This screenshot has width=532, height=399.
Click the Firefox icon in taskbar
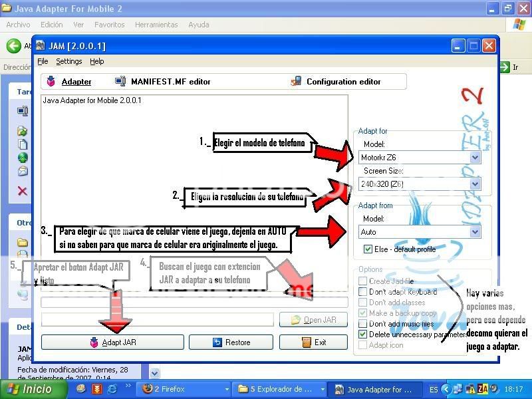[148, 389]
